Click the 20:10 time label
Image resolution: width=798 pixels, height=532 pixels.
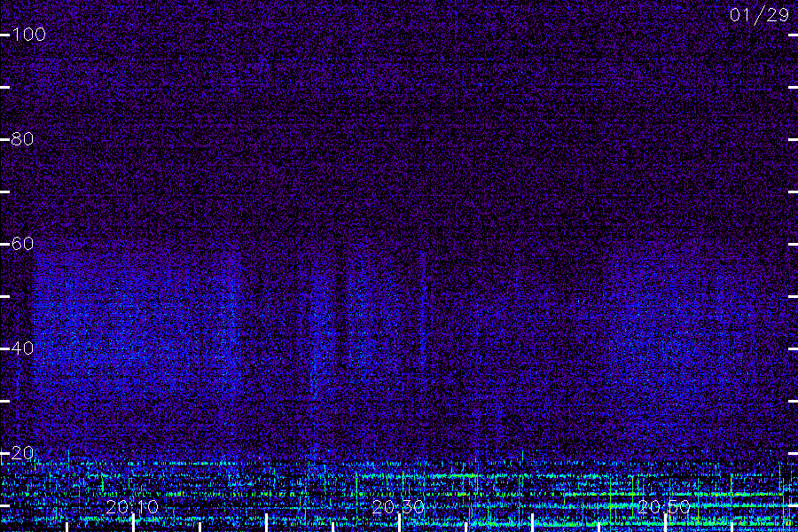132,506
